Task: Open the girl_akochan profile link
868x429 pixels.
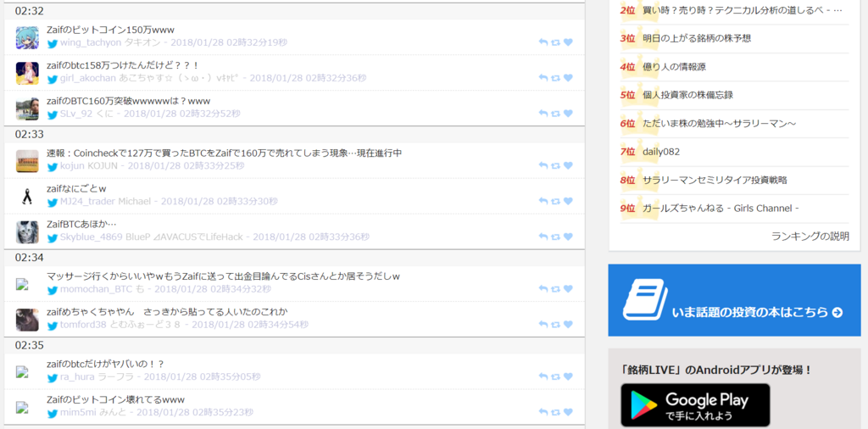Action: 149,78
